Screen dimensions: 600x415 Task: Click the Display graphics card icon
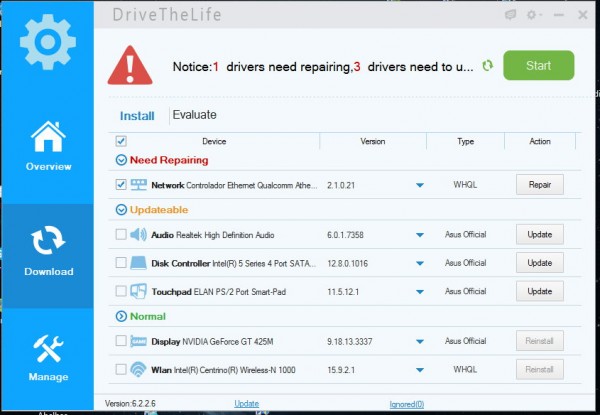(138, 341)
